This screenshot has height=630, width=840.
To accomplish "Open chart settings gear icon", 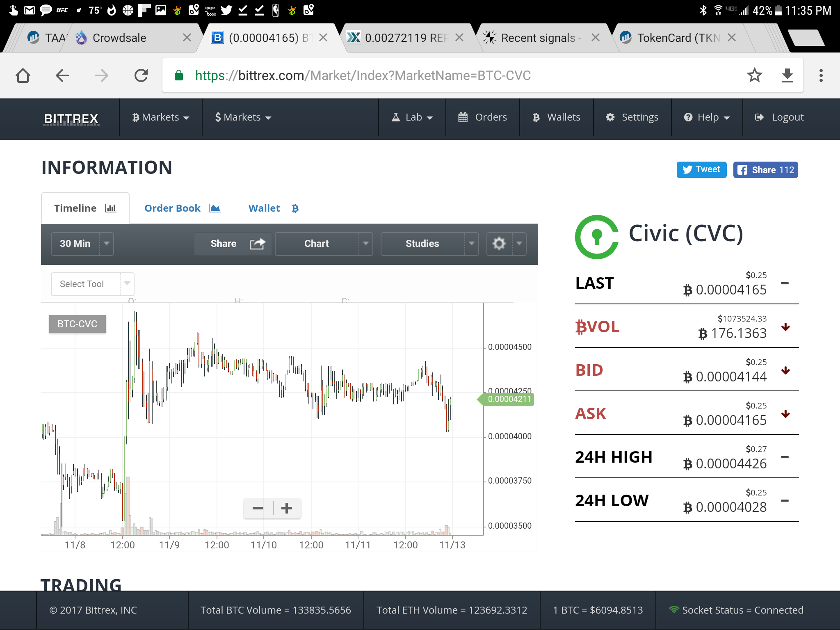I will 499,244.
